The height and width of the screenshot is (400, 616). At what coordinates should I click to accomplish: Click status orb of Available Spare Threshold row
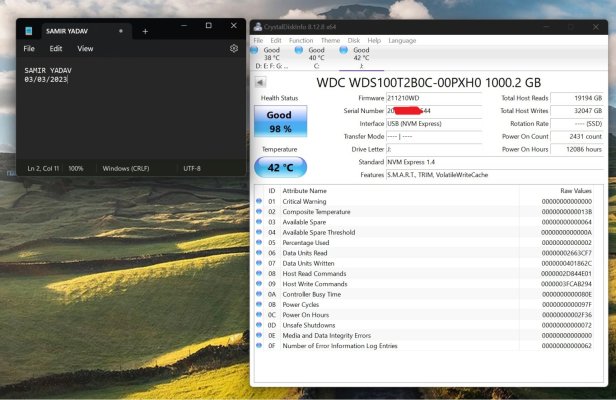click(x=259, y=232)
